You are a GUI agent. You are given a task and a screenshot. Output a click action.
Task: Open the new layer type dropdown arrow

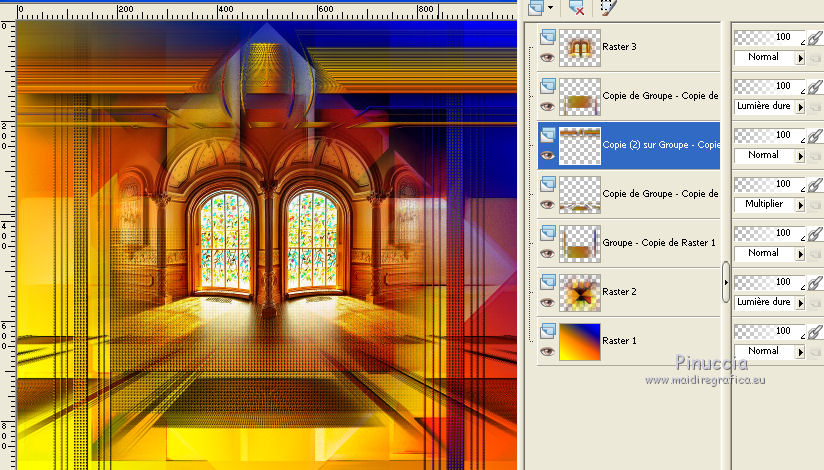click(549, 7)
